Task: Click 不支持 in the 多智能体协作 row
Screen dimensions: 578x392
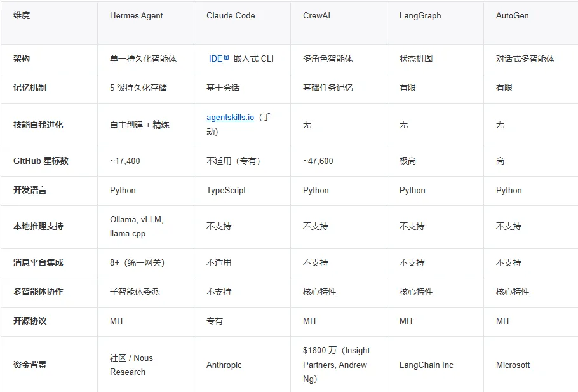Action: [219, 292]
